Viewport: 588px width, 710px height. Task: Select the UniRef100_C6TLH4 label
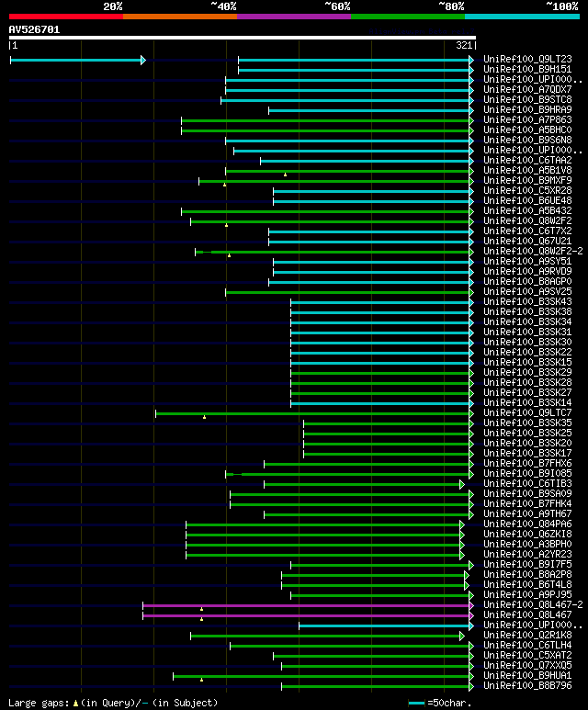click(x=527, y=645)
